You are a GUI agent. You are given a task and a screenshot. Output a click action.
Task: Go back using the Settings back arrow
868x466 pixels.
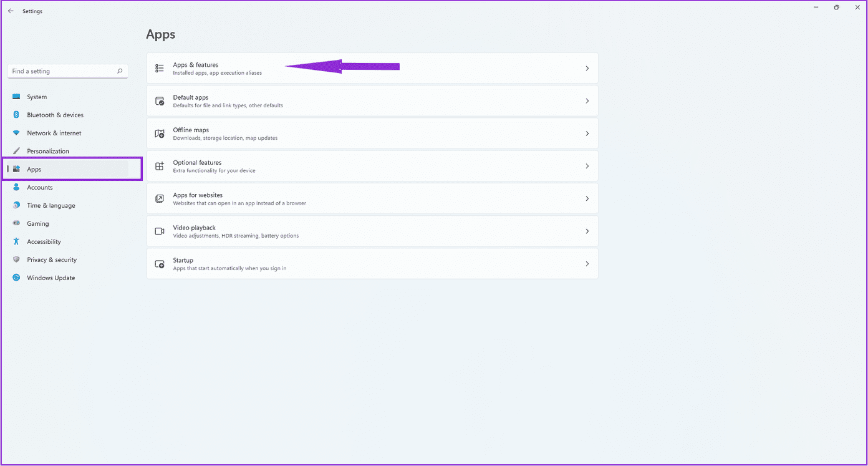pyautogui.click(x=11, y=11)
